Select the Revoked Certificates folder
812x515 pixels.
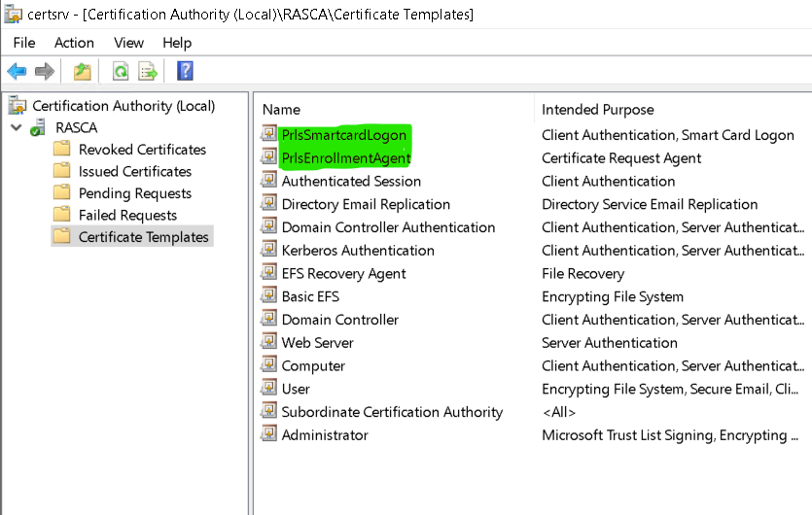(142, 150)
